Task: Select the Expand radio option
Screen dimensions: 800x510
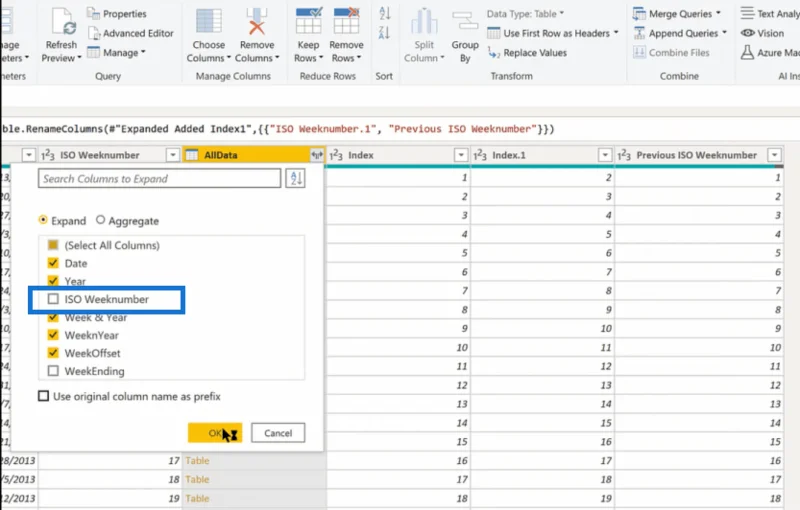Action: [43, 220]
